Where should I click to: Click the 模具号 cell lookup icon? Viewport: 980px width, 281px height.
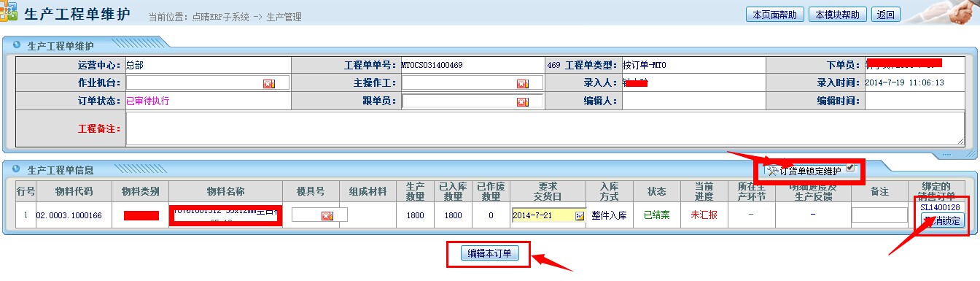pyautogui.click(x=327, y=215)
